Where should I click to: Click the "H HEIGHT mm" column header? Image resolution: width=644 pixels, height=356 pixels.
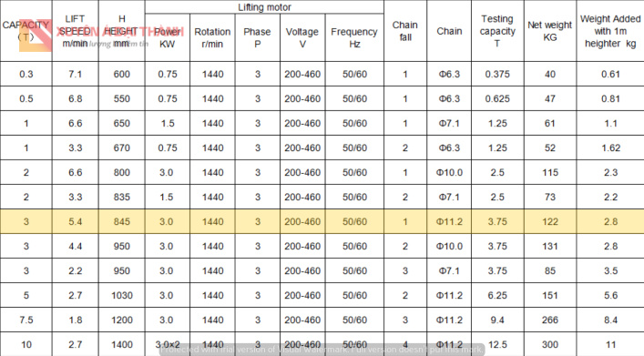coord(121,31)
